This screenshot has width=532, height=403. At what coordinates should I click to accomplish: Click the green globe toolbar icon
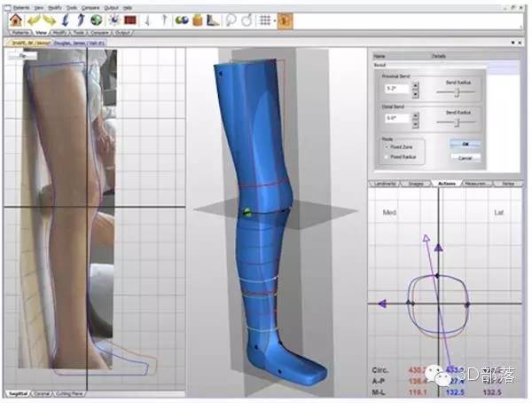tap(97, 20)
